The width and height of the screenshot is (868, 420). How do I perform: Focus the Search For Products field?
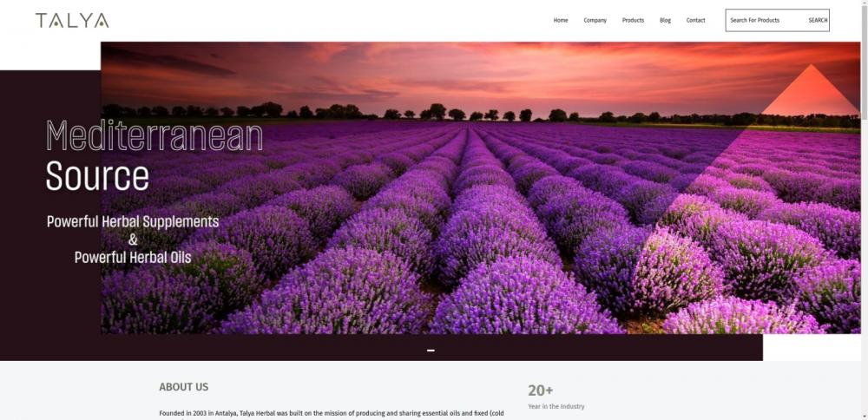[766, 21]
